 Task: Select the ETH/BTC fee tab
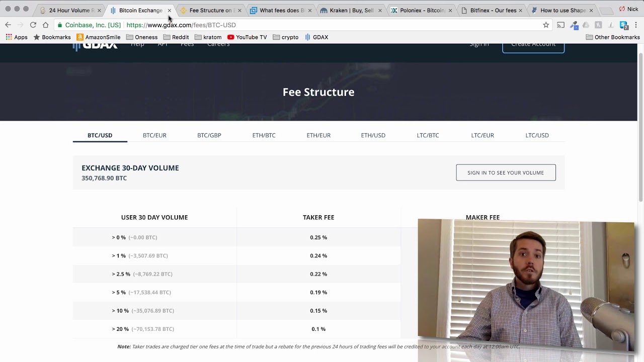[x=264, y=135]
